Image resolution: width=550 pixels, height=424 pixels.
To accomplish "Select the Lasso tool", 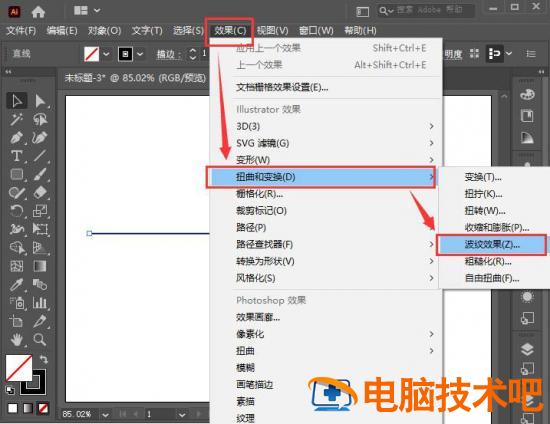I will [40, 119].
